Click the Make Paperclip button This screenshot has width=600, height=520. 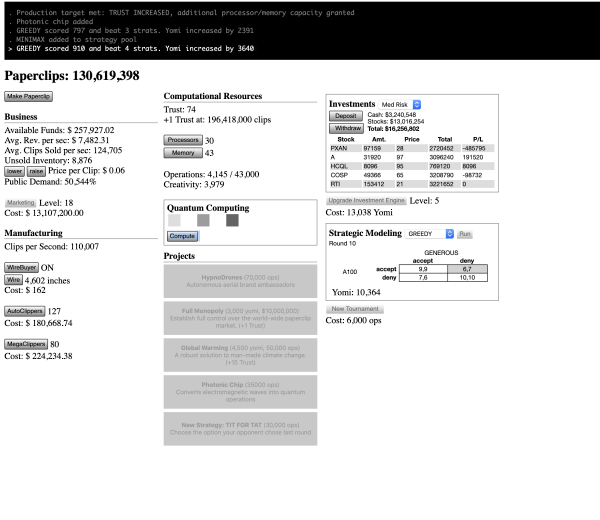pyautogui.click(x=29, y=96)
